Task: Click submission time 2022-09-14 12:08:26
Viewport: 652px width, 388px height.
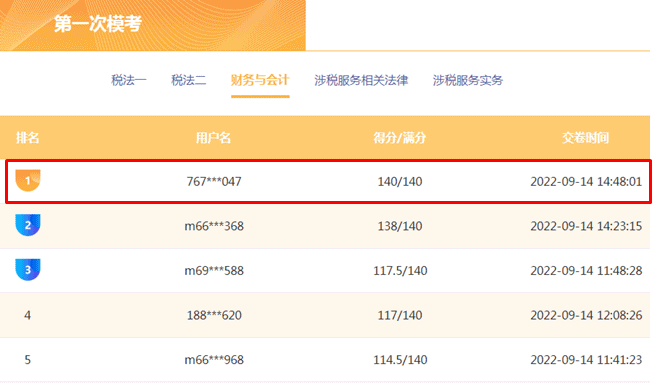Action: (x=586, y=315)
